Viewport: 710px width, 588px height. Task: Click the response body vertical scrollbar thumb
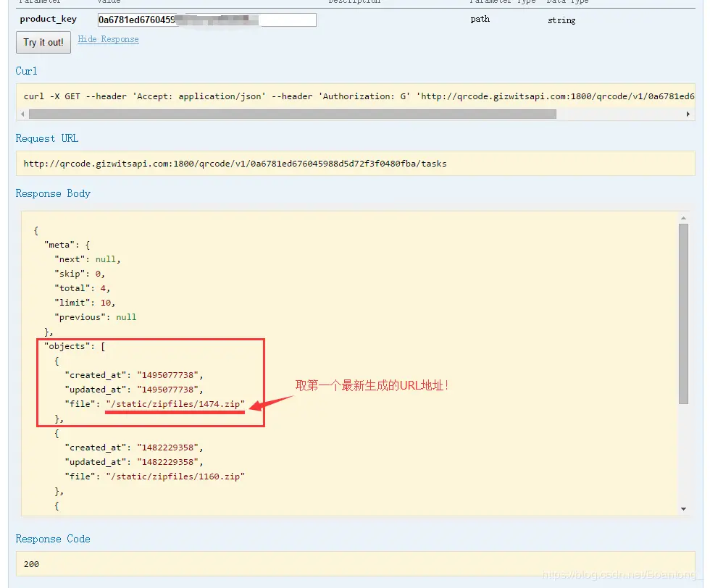click(684, 314)
